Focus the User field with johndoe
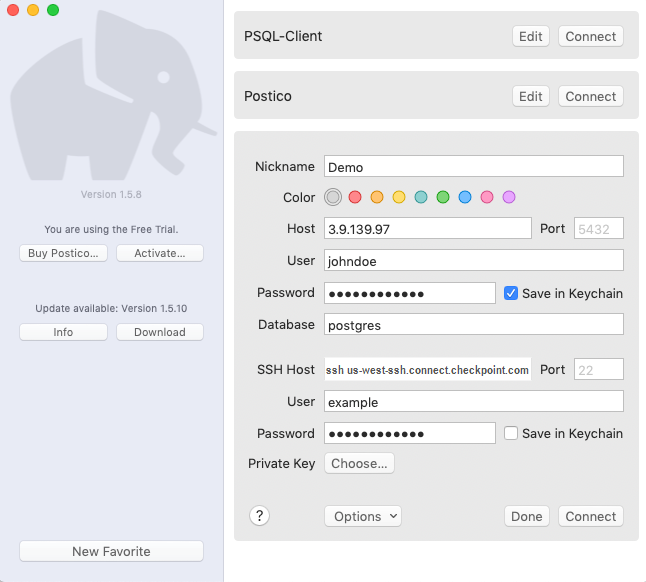The width and height of the screenshot is (646, 582). pyautogui.click(x=474, y=260)
